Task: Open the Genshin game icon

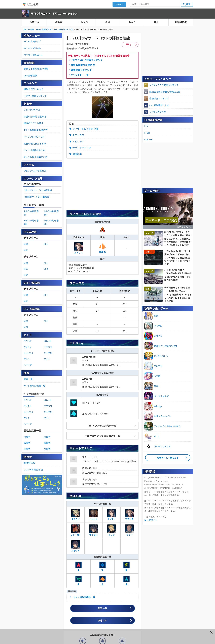Action: point(148,386)
